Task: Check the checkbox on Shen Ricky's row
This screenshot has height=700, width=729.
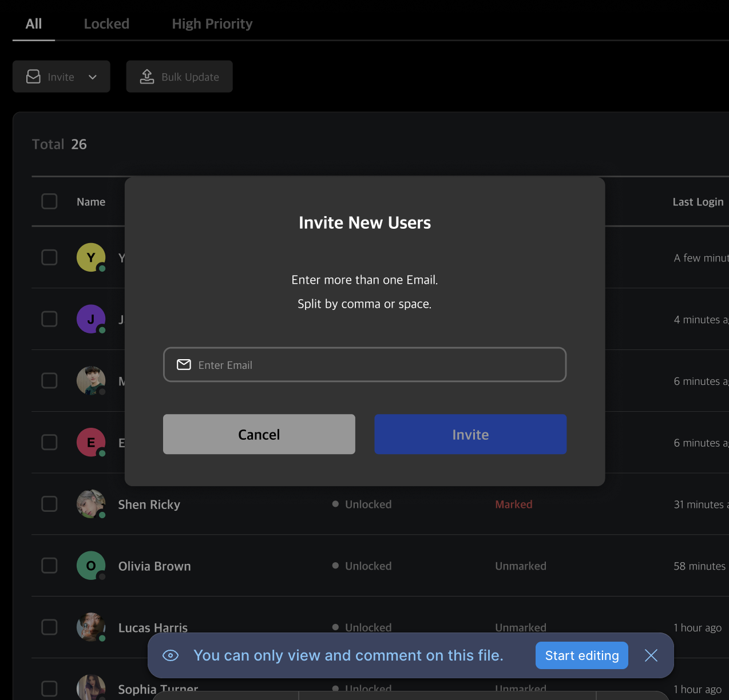Action: [49, 504]
